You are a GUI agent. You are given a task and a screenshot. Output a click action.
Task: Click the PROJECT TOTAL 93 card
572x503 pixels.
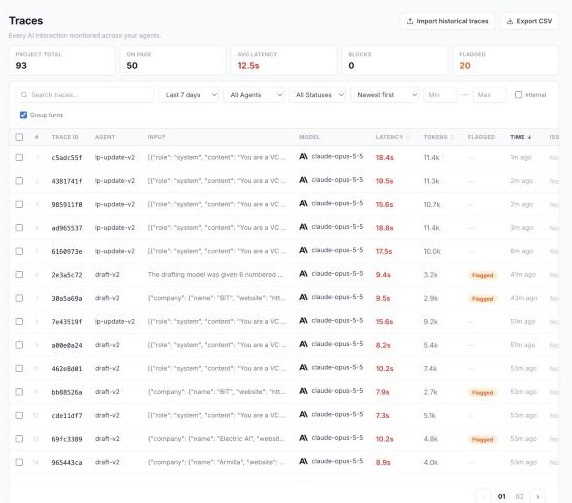coord(62,61)
